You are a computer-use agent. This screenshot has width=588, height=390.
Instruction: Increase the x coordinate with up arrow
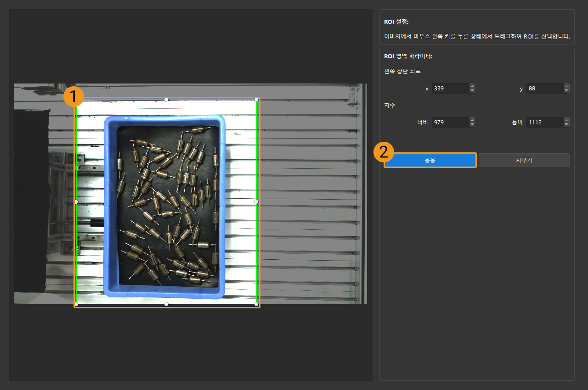[472, 86]
